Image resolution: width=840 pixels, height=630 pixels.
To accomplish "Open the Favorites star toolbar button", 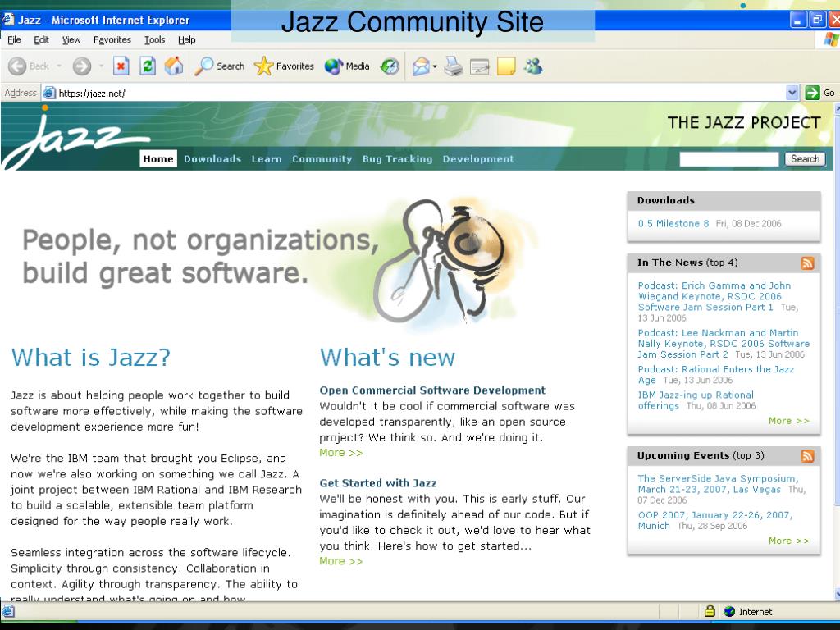I will 284,66.
